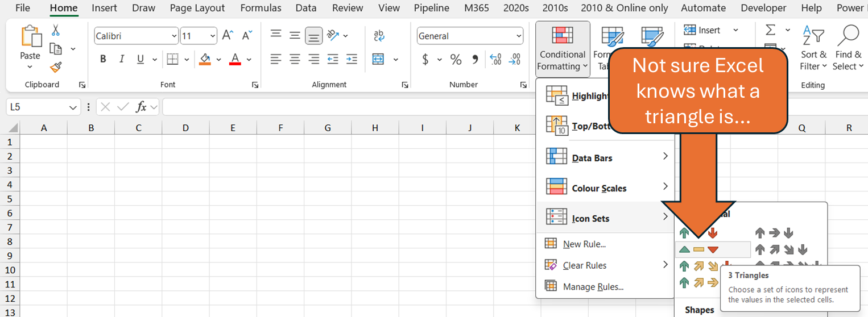Select the Format Painter brush
The width and height of the screenshot is (868, 317).
pyautogui.click(x=56, y=68)
